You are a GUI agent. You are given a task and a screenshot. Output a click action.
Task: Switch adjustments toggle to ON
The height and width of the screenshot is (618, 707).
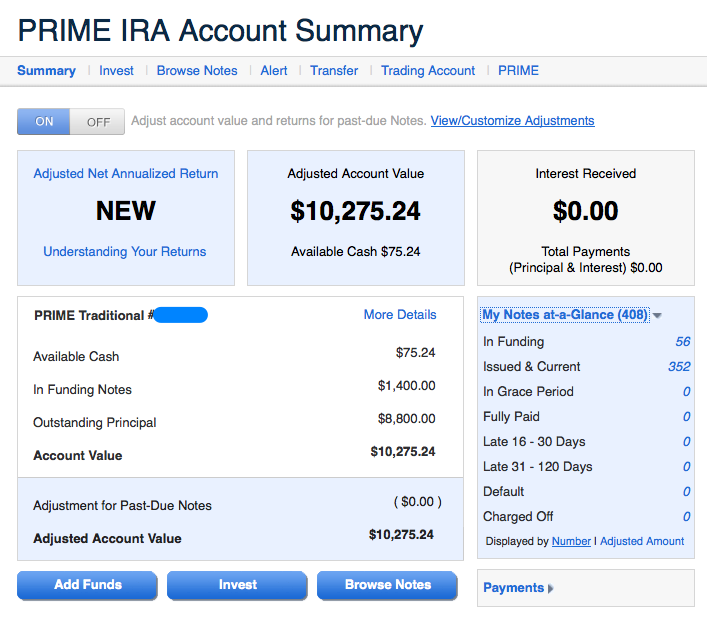(x=44, y=121)
